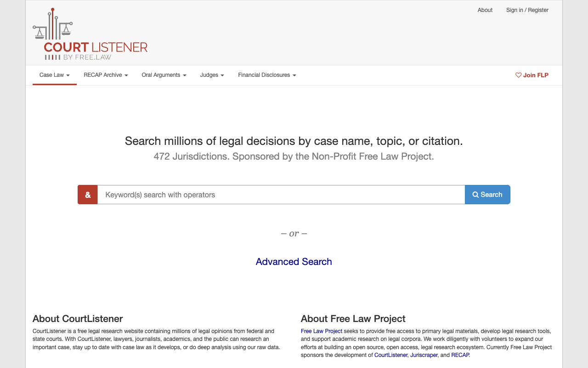Open the Oral Arguments dropdown
The width and height of the screenshot is (588, 368).
(x=164, y=75)
